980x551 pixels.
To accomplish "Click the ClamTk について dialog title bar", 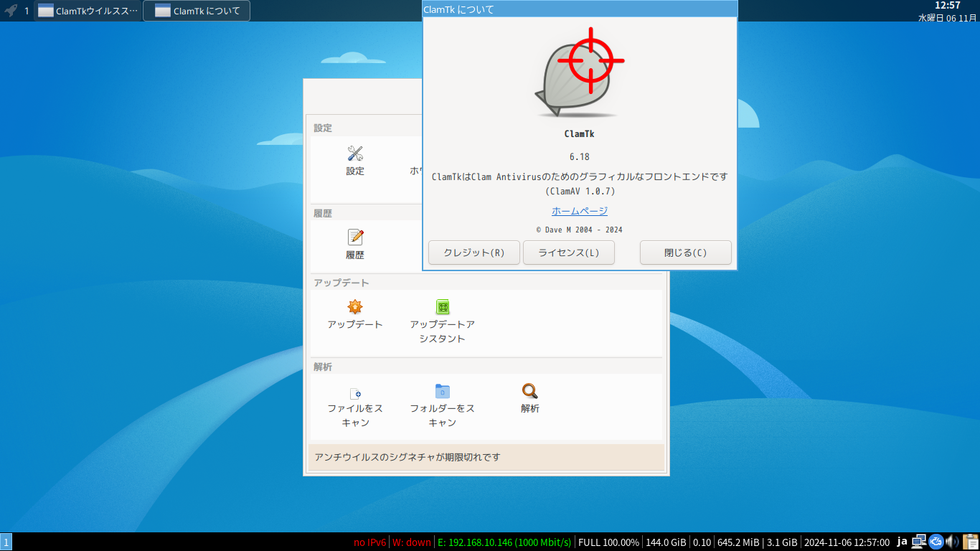I will point(580,9).
